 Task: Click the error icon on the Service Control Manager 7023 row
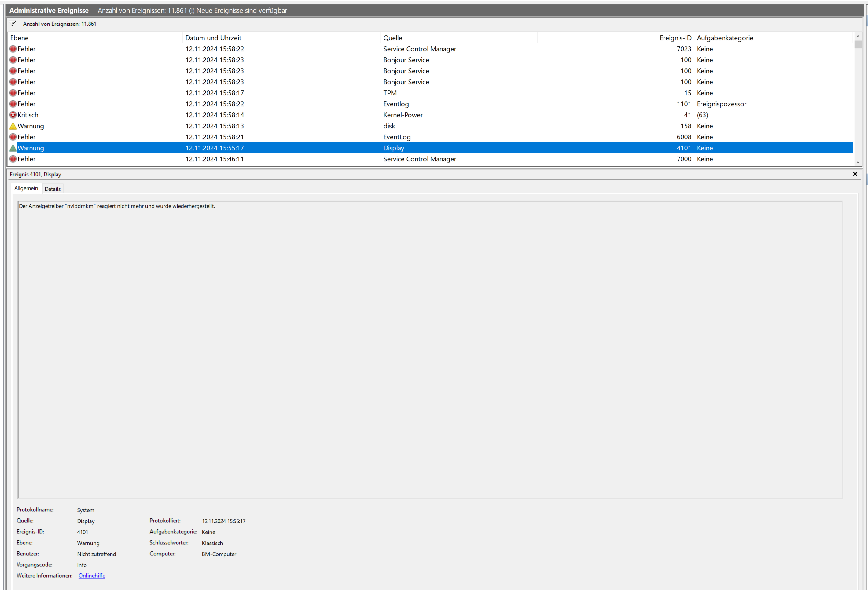tap(13, 49)
